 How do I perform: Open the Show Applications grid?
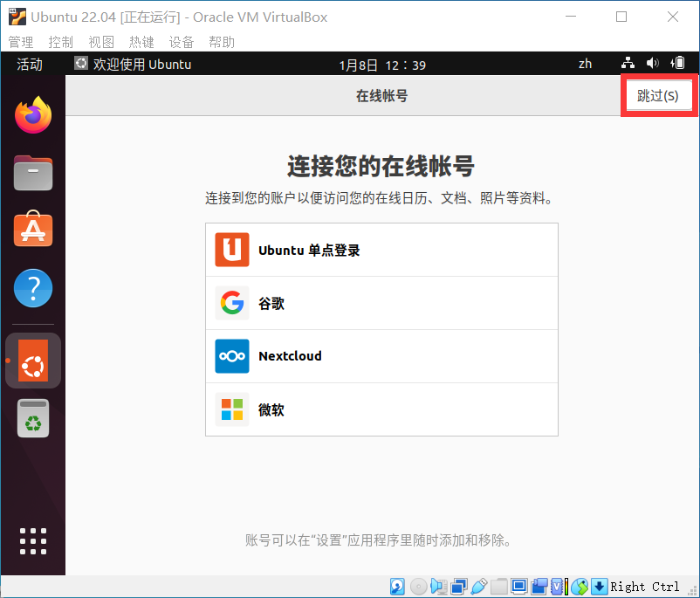(x=32, y=541)
